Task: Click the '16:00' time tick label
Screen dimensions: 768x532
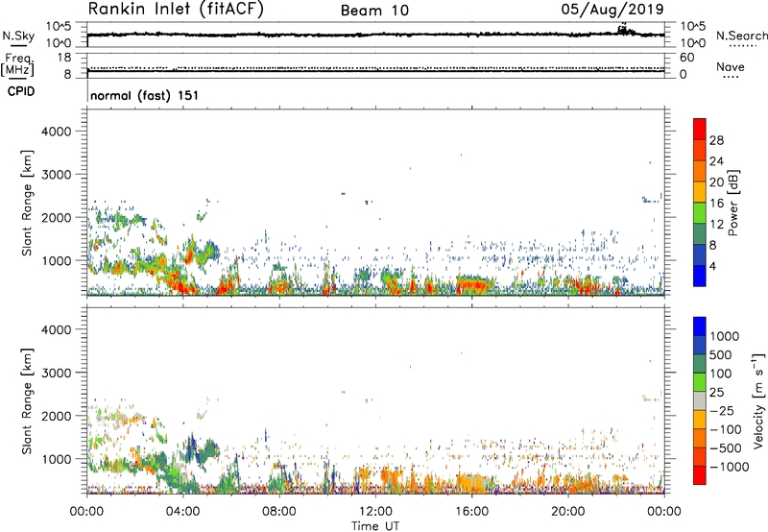Action: point(471,512)
